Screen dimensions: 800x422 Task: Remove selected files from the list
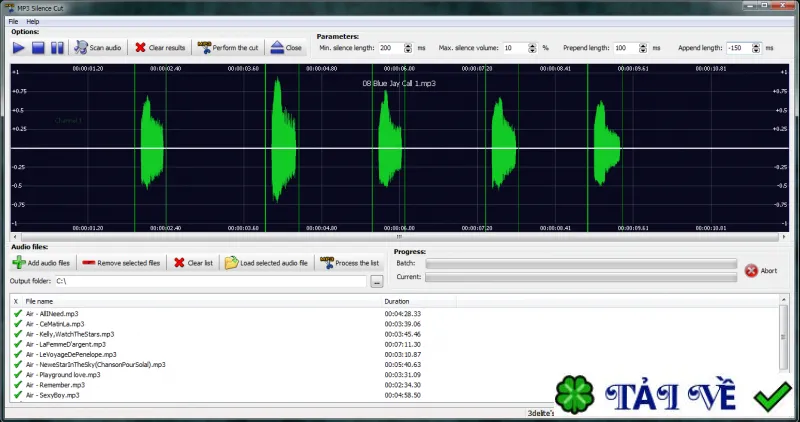(121, 263)
